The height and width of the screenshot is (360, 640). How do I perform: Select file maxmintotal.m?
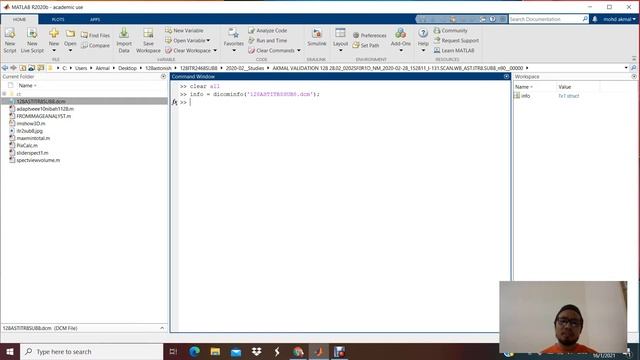[x=33, y=138]
